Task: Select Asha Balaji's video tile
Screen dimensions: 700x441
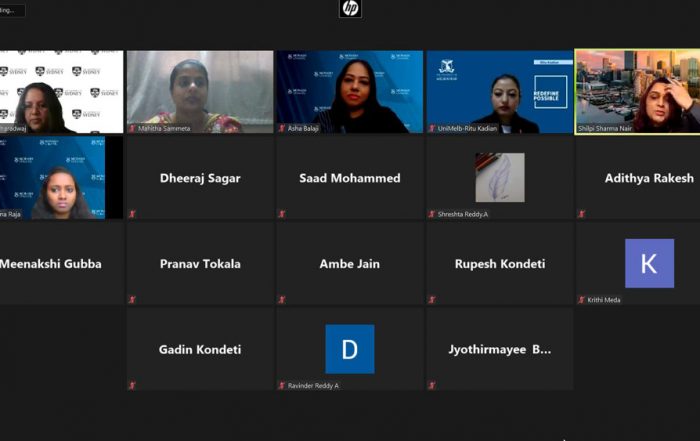Action: coord(350,92)
